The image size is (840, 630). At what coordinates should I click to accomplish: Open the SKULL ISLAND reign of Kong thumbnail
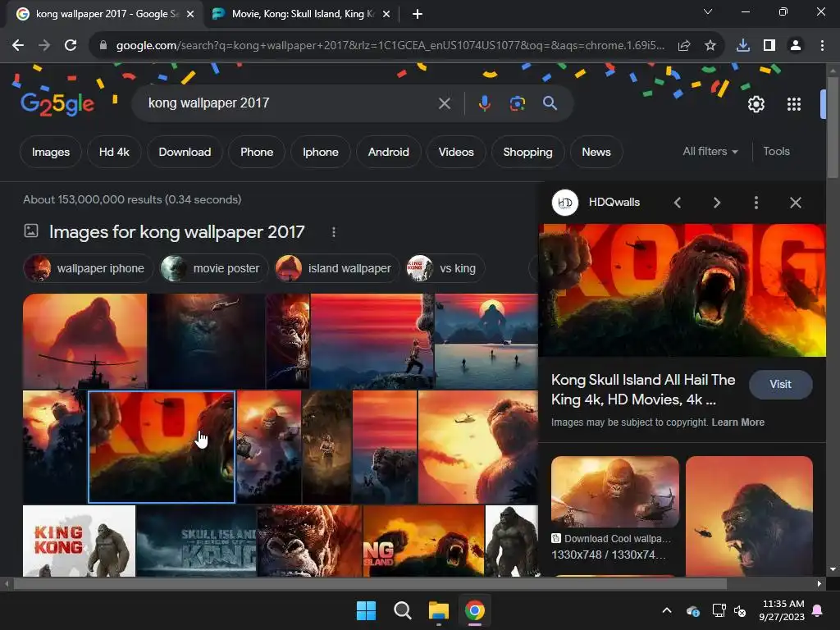click(x=196, y=541)
